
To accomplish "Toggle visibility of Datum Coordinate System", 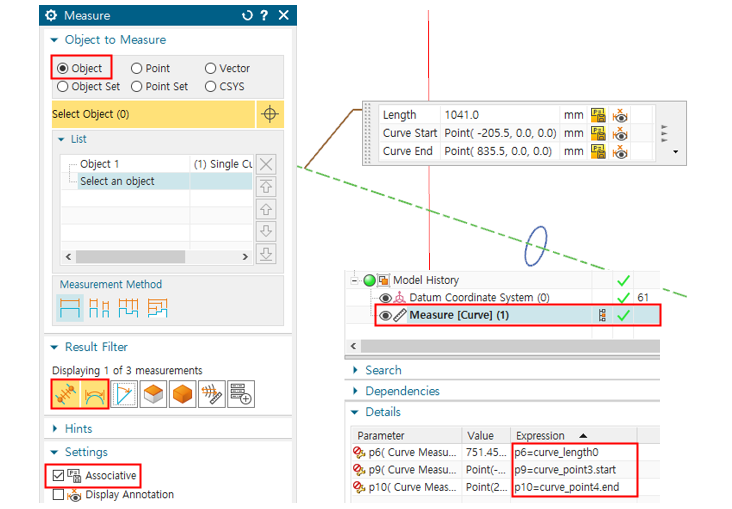I will (x=385, y=298).
